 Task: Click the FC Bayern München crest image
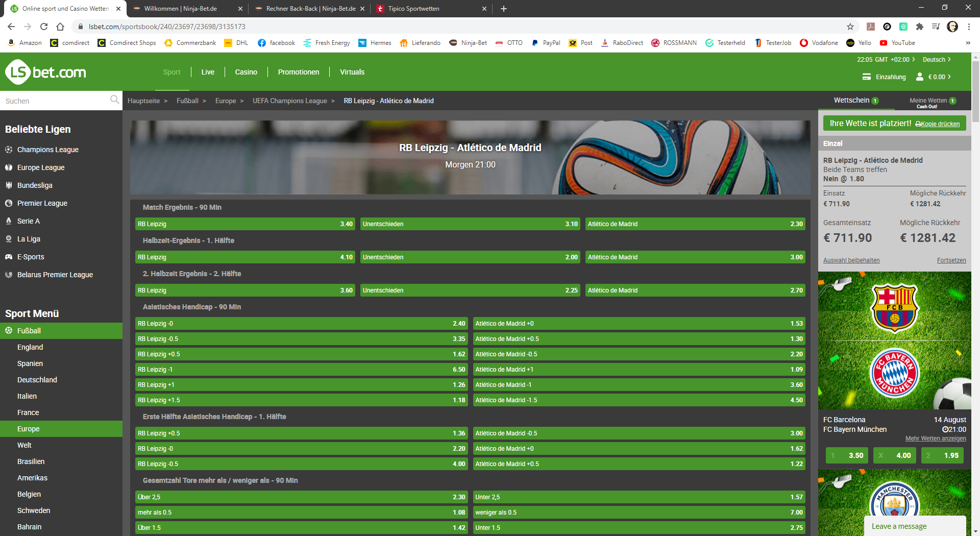pos(895,373)
